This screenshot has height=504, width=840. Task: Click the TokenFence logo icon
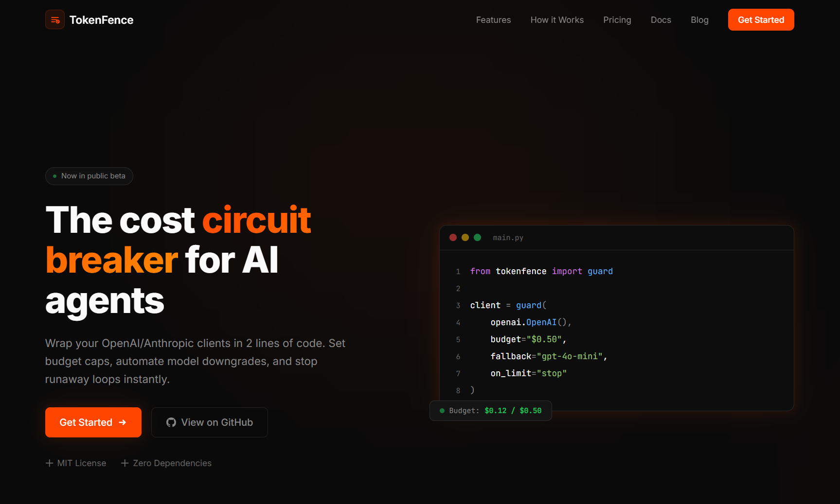click(x=55, y=20)
